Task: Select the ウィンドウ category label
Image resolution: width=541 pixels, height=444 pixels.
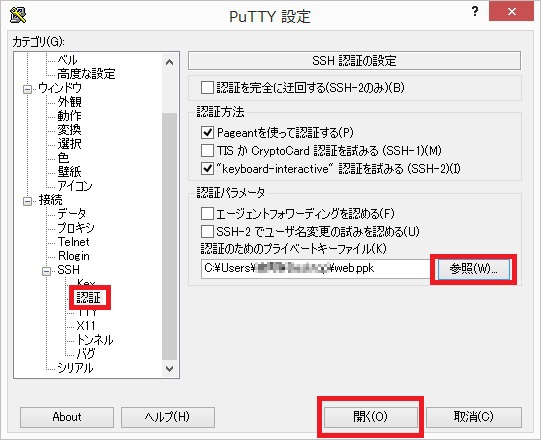Action: coord(60,88)
